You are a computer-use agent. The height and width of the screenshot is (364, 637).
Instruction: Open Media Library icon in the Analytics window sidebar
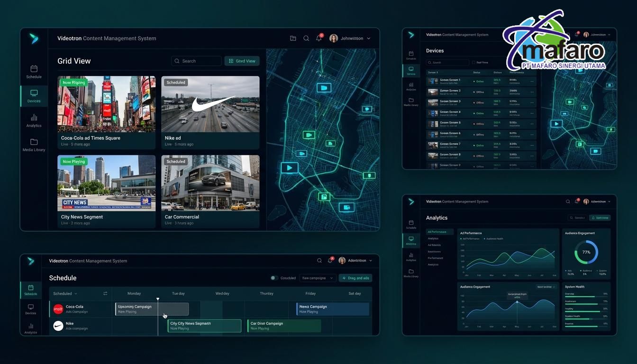[411, 271]
